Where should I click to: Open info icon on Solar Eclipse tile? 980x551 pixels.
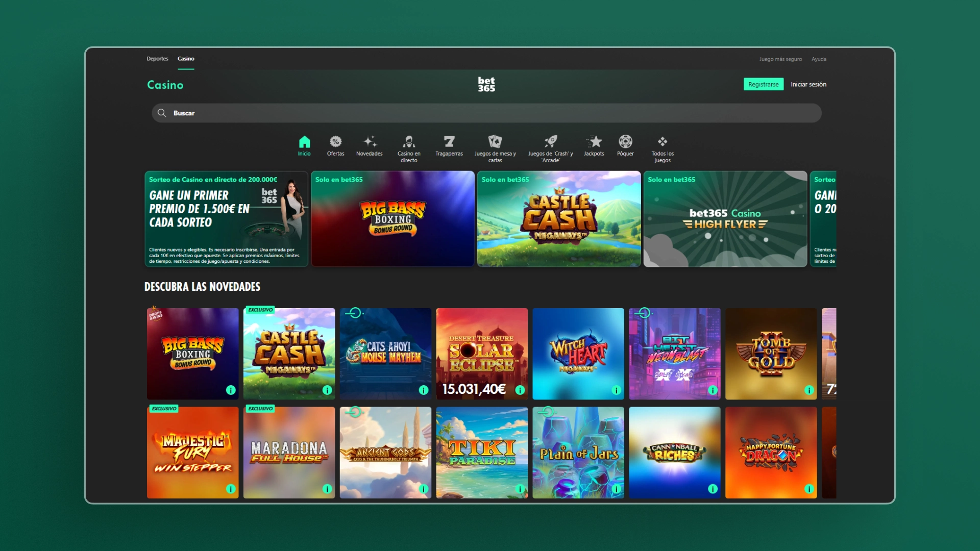pos(520,390)
